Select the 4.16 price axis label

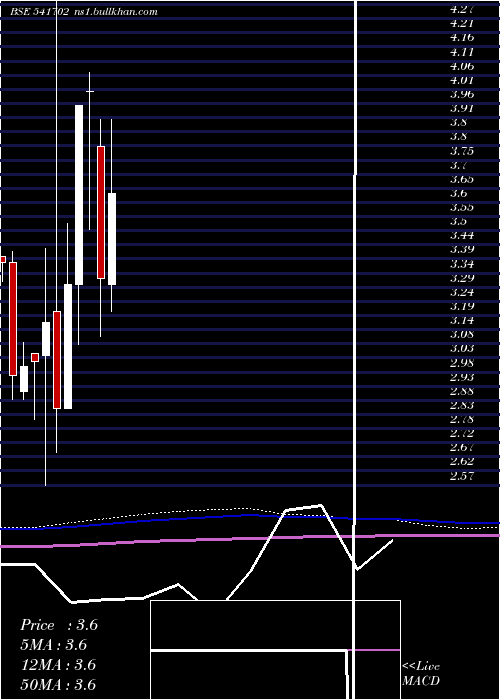[x=462, y=38]
